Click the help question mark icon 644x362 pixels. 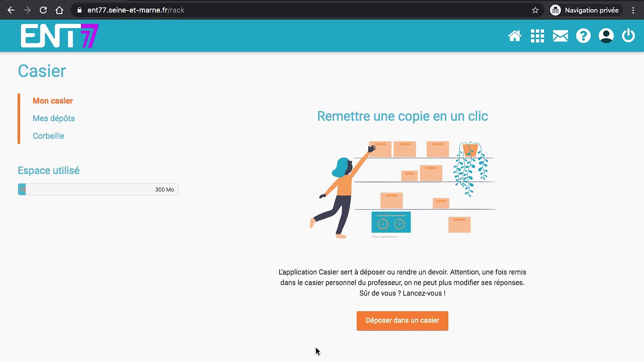click(x=583, y=36)
